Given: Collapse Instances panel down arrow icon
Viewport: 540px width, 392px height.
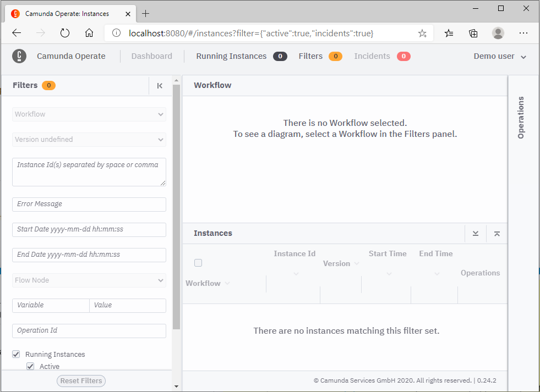Looking at the screenshot, I should [x=476, y=234].
